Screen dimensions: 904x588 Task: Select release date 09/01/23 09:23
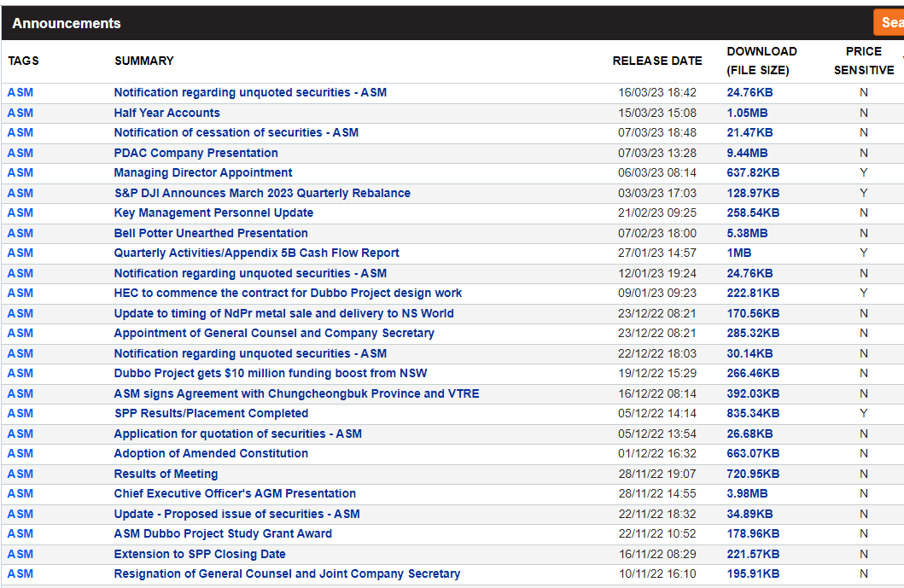click(x=657, y=293)
